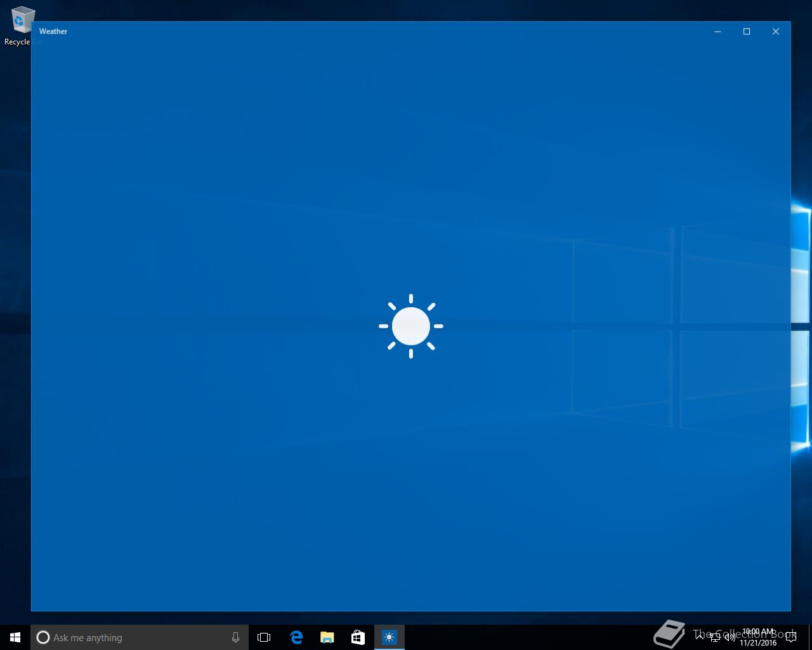Open the clock showing 10:00 AM
Screen dimensions: 812x650
[758, 637]
